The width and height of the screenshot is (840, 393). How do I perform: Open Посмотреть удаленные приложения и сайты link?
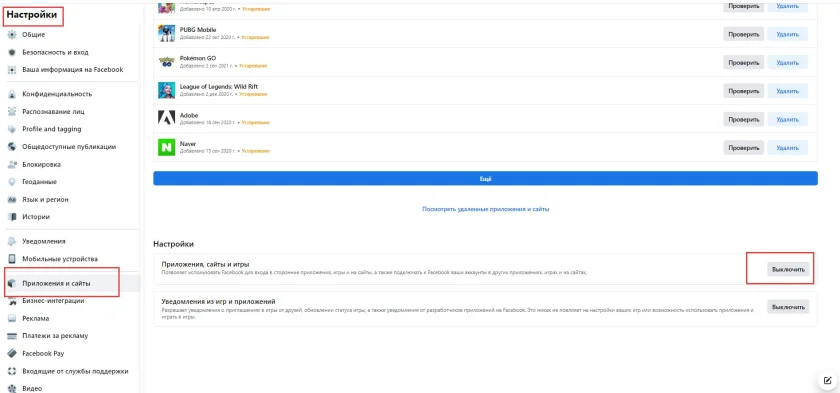pyautogui.click(x=485, y=209)
